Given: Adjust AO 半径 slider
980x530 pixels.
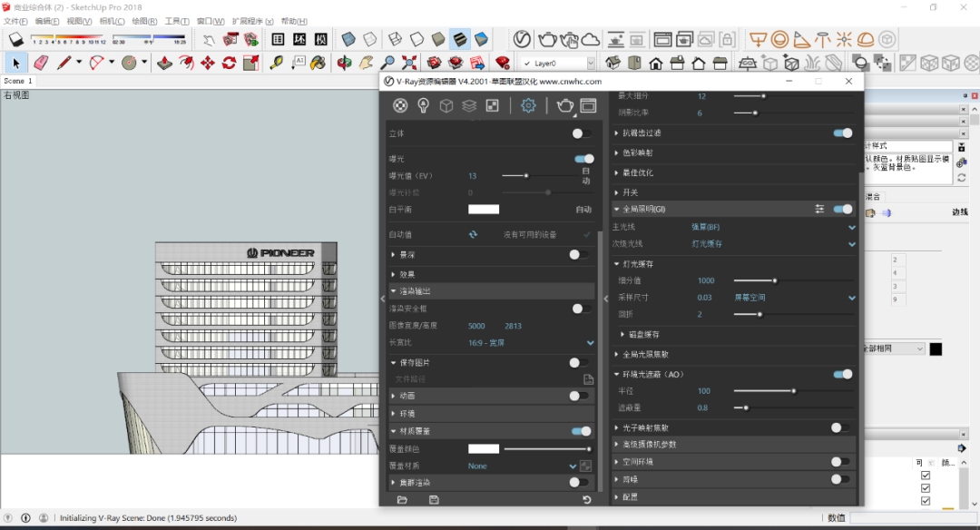Looking at the screenshot, I should click(x=793, y=390).
